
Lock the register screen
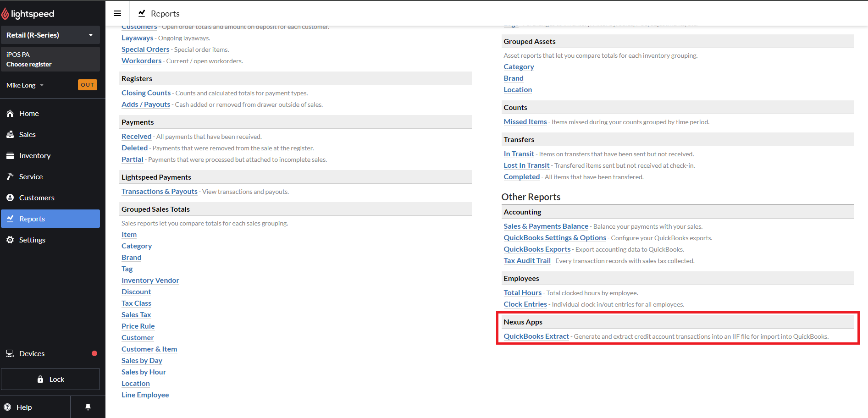point(50,379)
